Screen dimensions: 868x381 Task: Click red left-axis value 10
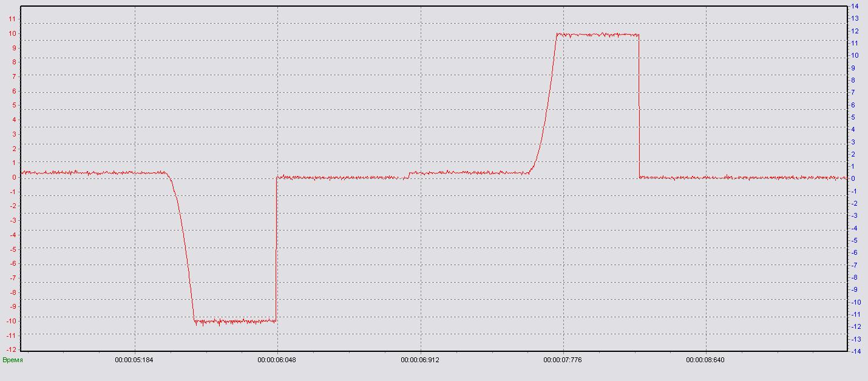(12, 33)
